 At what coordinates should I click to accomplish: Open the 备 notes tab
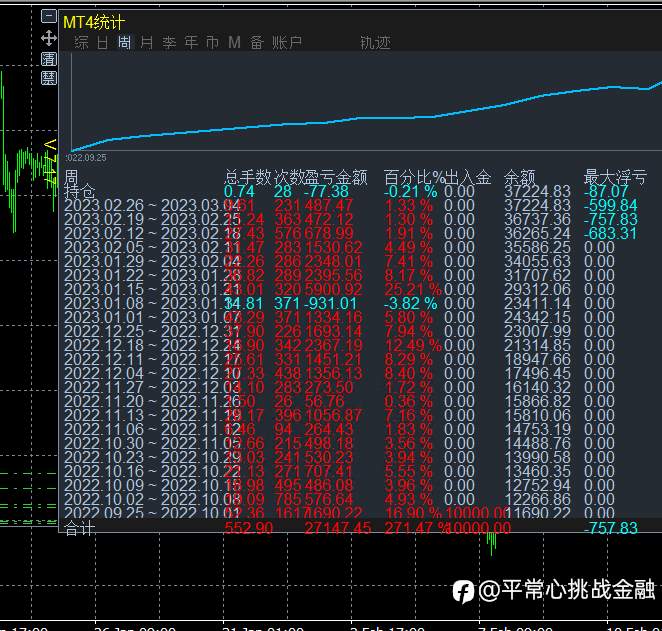(257, 42)
